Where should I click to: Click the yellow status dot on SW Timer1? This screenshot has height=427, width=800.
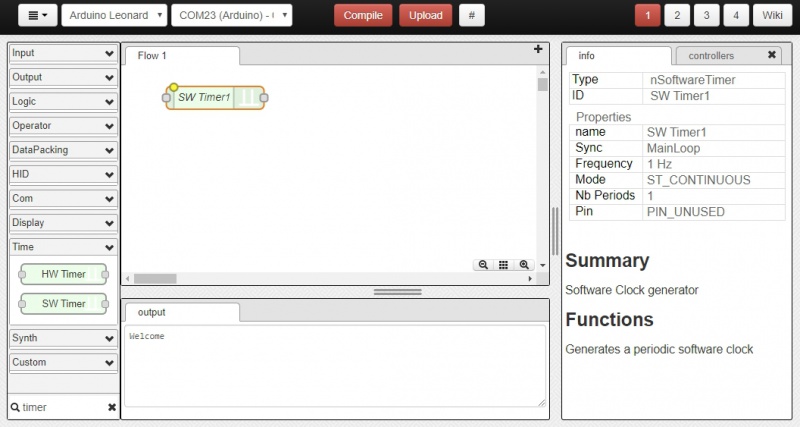tap(173, 87)
